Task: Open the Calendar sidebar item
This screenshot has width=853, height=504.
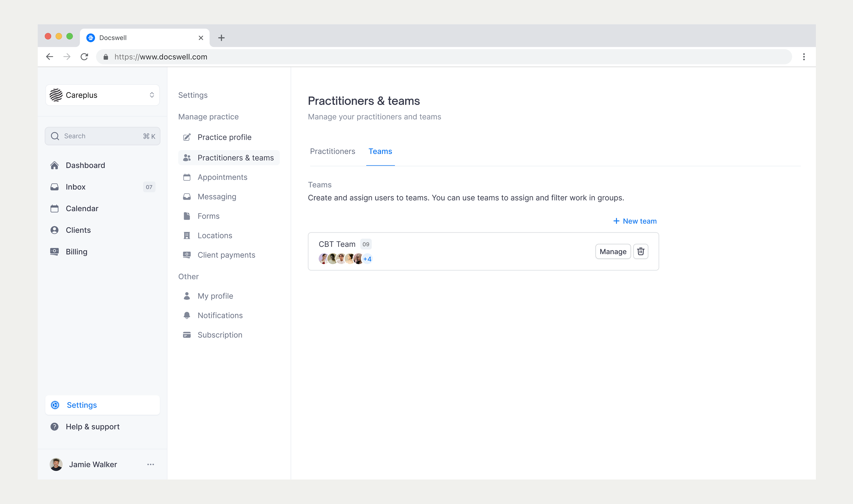Action: 102,209
